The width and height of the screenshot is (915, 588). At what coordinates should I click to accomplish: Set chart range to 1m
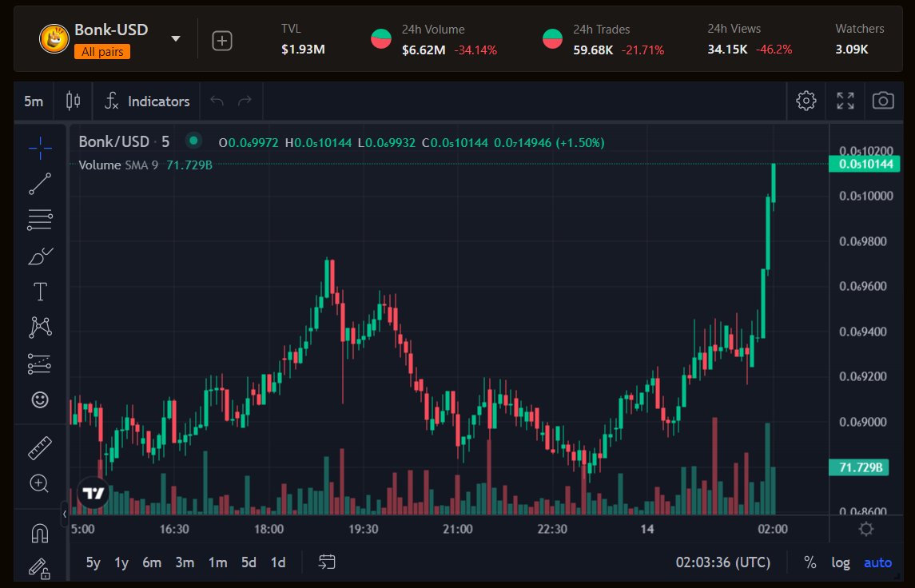pos(218,562)
